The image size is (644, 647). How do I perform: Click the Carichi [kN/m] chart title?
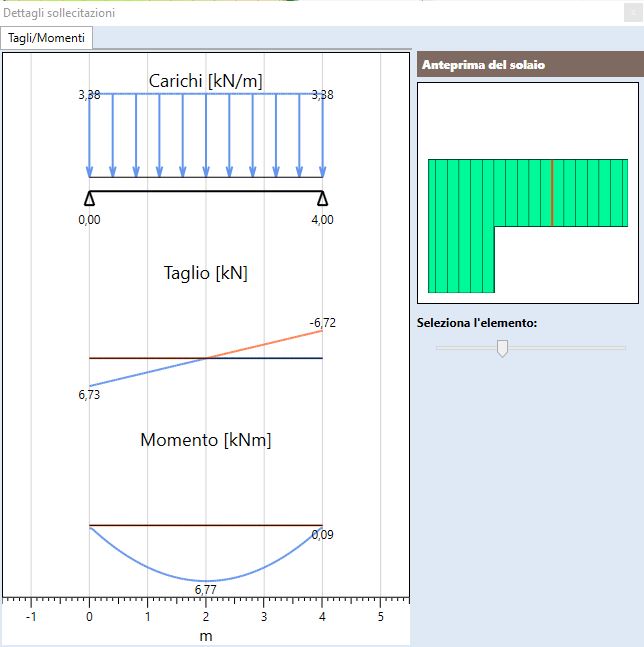coord(205,81)
